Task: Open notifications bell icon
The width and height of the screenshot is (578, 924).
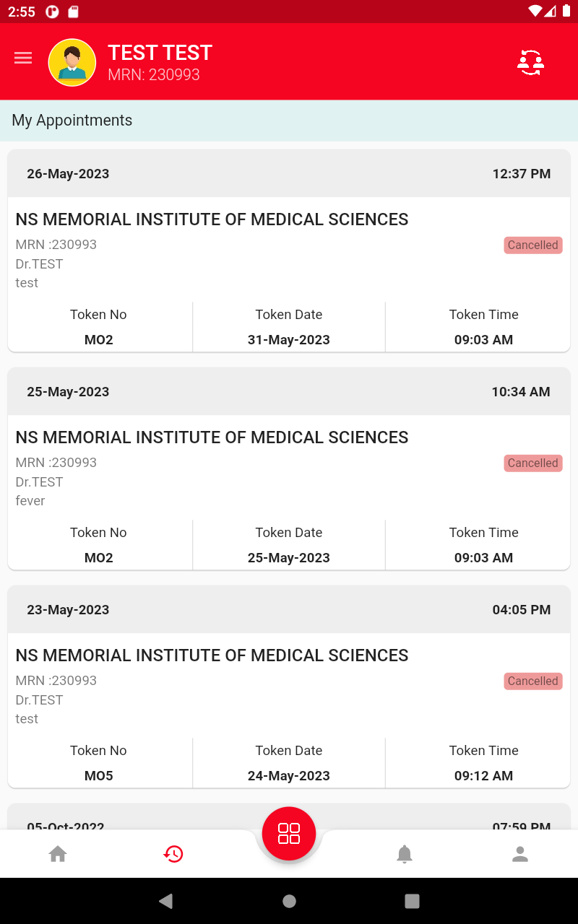Action: (405, 854)
